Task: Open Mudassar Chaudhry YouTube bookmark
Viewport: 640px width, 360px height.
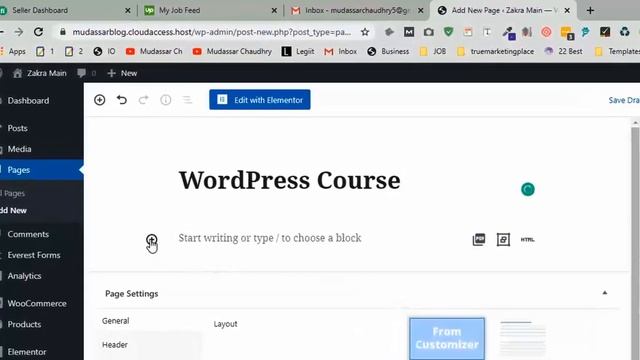Action: [232, 51]
